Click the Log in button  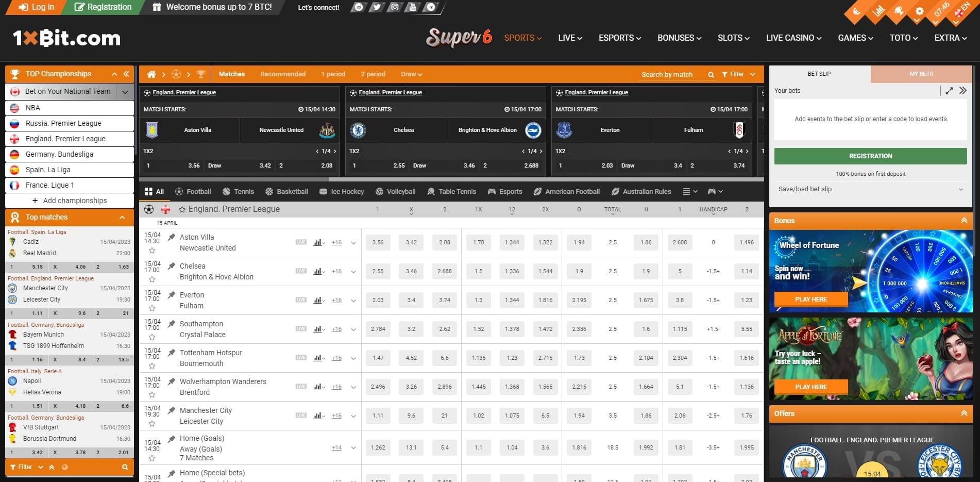36,7
